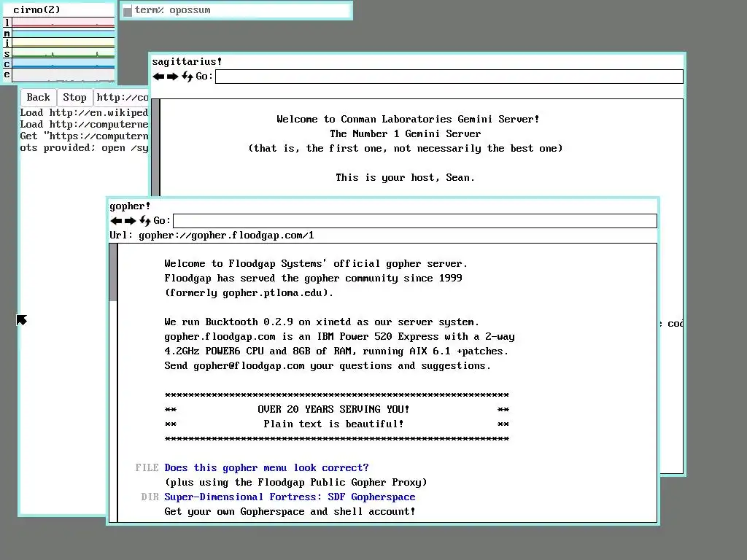The height and width of the screenshot is (560, 747).
Task: Go back in gopher! window
Action: [116, 220]
